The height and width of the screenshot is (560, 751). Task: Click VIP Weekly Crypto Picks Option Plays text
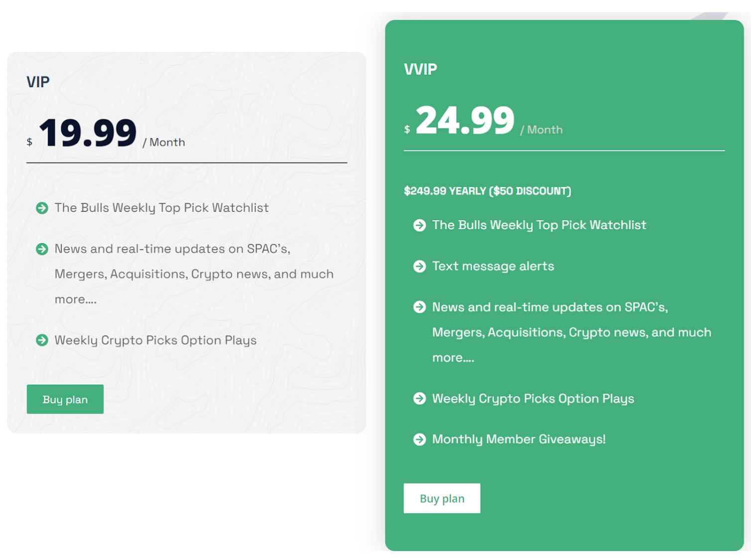tap(155, 340)
